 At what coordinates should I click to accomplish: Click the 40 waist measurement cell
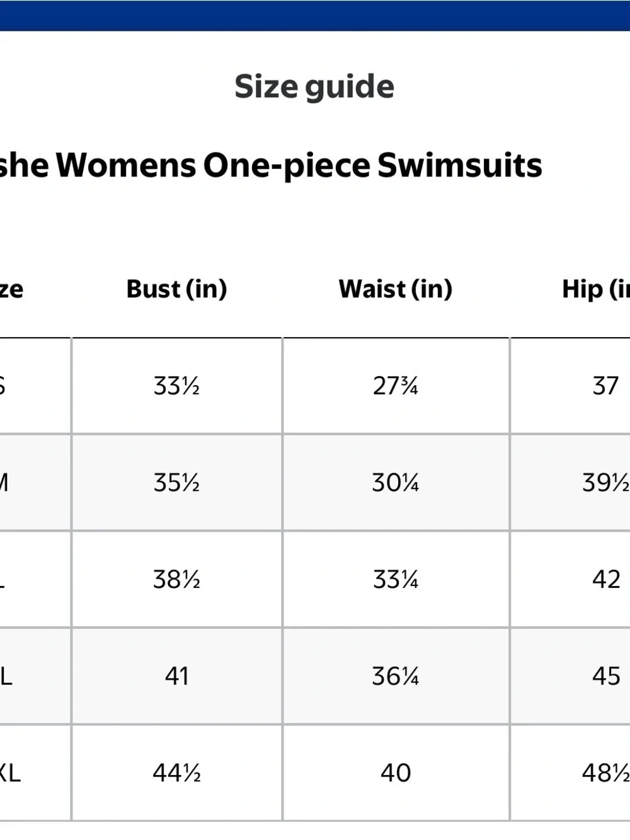click(396, 773)
